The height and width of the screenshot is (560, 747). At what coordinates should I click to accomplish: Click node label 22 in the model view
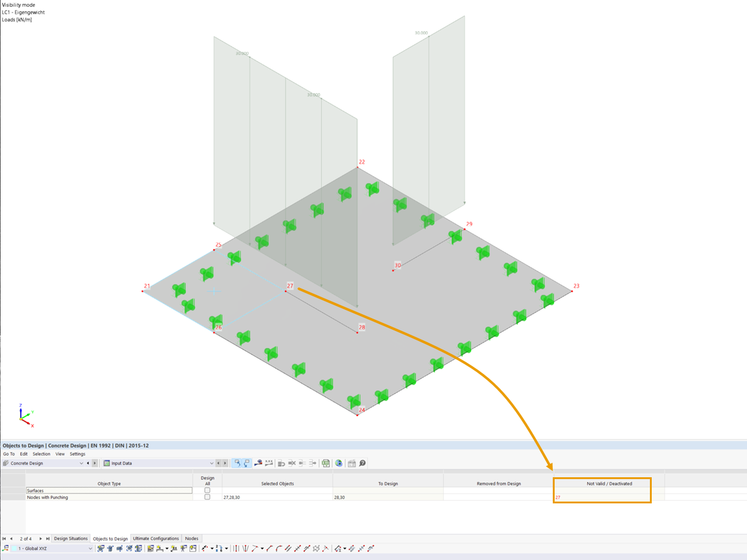pos(362,162)
